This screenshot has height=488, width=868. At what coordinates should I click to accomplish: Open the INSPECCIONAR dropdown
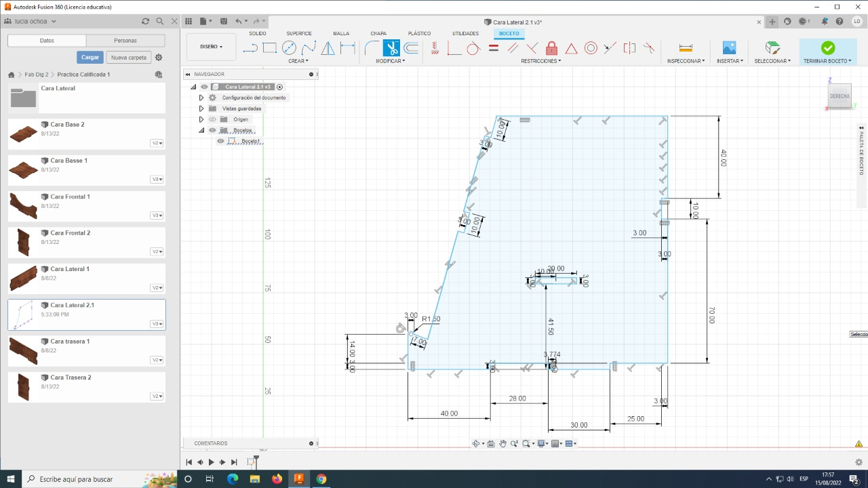pyautogui.click(x=686, y=61)
